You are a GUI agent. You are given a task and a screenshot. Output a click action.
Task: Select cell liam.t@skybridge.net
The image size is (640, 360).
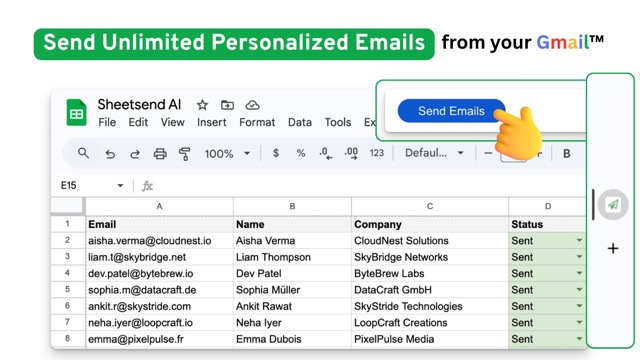tap(160, 257)
